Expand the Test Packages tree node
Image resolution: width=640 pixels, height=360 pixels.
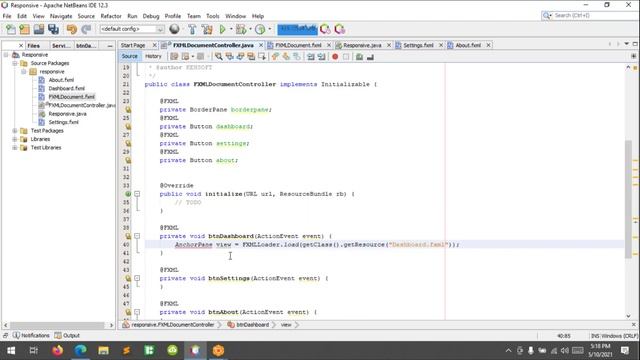(15, 131)
